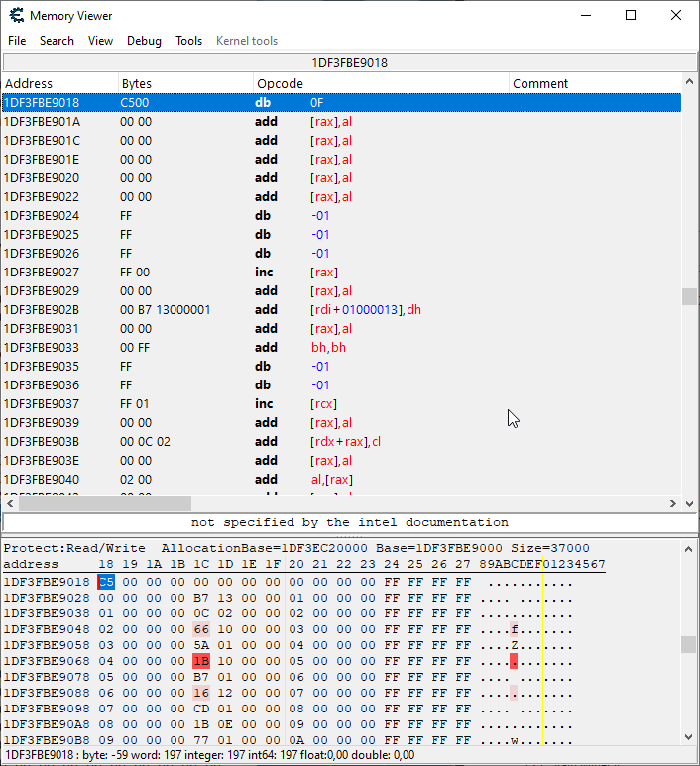Click the address bar showing 1DF3FBE9018
Image resolution: width=700 pixels, height=766 pixels.
[349, 62]
